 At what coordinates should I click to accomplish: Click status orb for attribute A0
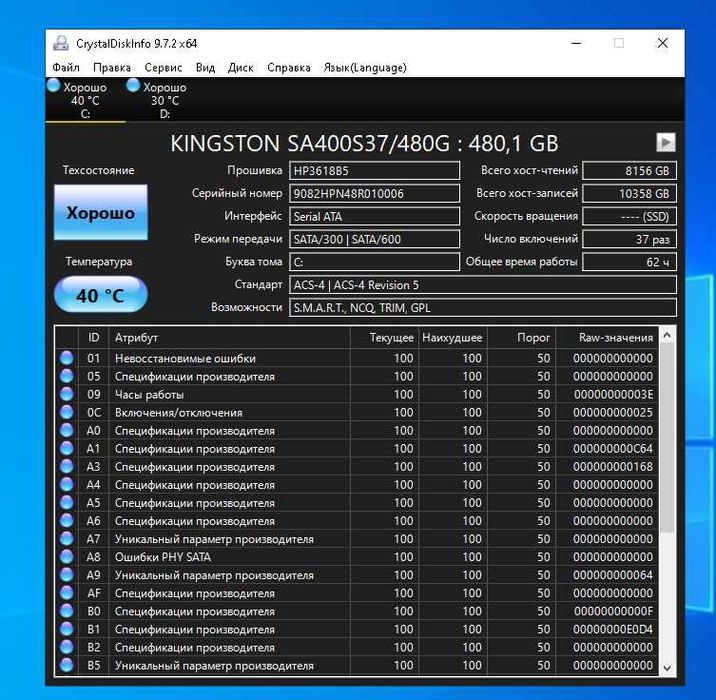pyautogui.click(x=67, y=430)
